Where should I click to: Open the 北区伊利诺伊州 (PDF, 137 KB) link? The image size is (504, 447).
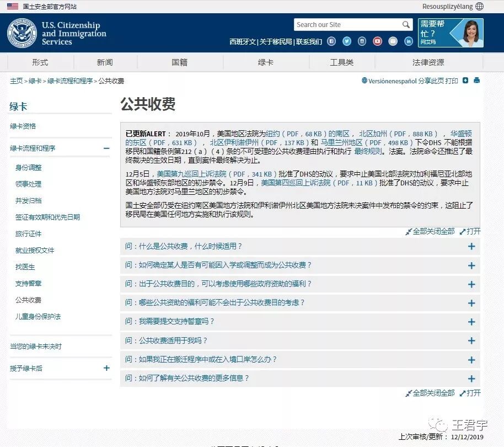[x=259, y=142]
